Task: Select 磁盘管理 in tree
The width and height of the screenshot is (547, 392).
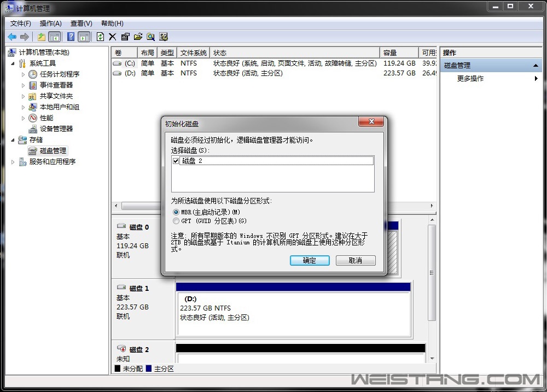Action: click(53, 151)
